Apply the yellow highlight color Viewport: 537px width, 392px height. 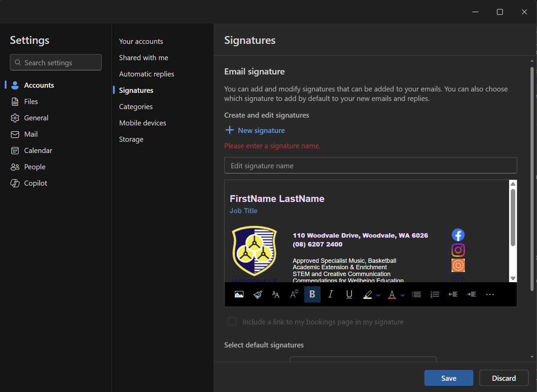tap(368, 294)
